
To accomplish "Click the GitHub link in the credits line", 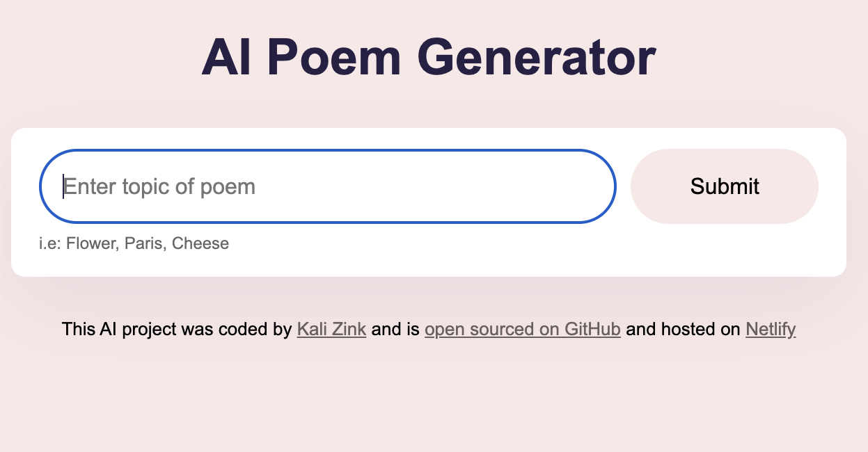I will (522, 329).
